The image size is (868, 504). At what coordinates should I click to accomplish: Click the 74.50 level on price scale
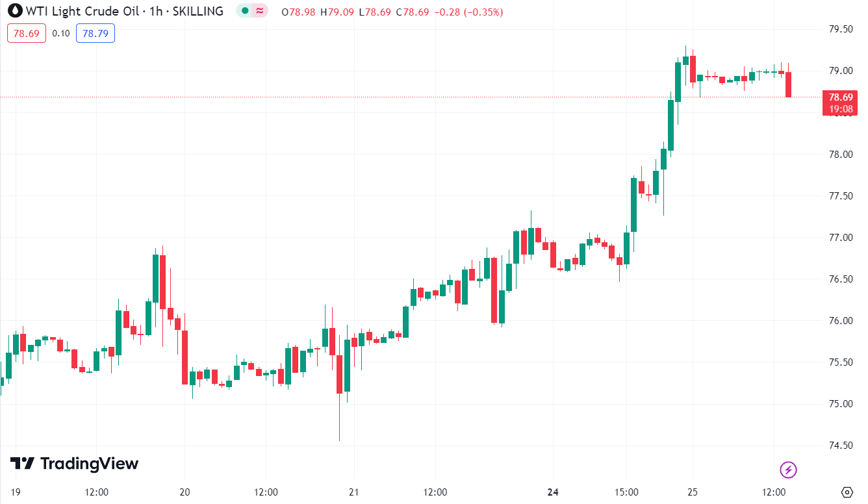pyautogui.click(x=840, y=446)
